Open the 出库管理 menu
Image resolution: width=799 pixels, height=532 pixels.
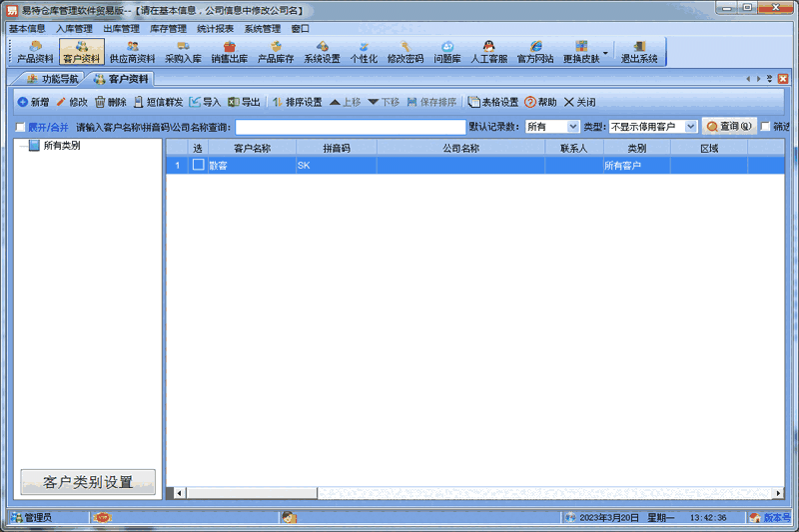[x=121, y=29]
